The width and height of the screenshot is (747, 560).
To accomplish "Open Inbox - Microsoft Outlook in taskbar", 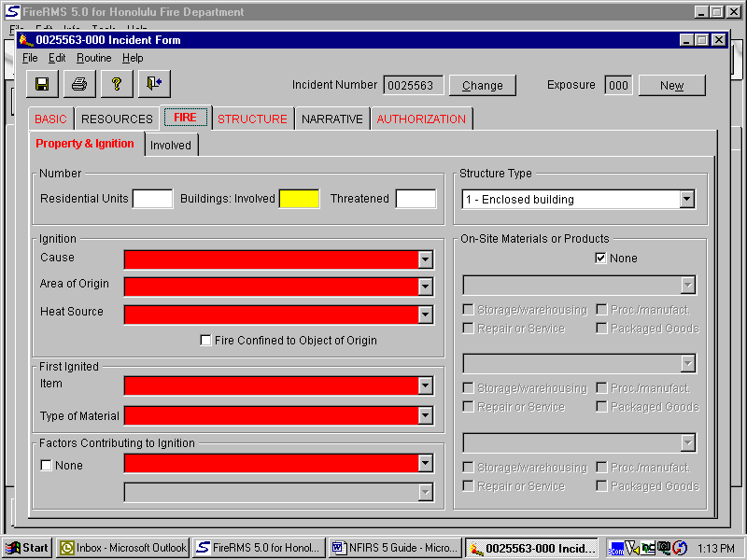I will tap(122, 548).
